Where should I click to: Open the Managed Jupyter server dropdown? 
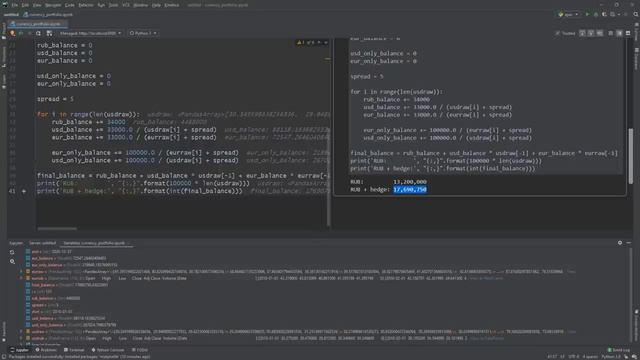point(90,33)
